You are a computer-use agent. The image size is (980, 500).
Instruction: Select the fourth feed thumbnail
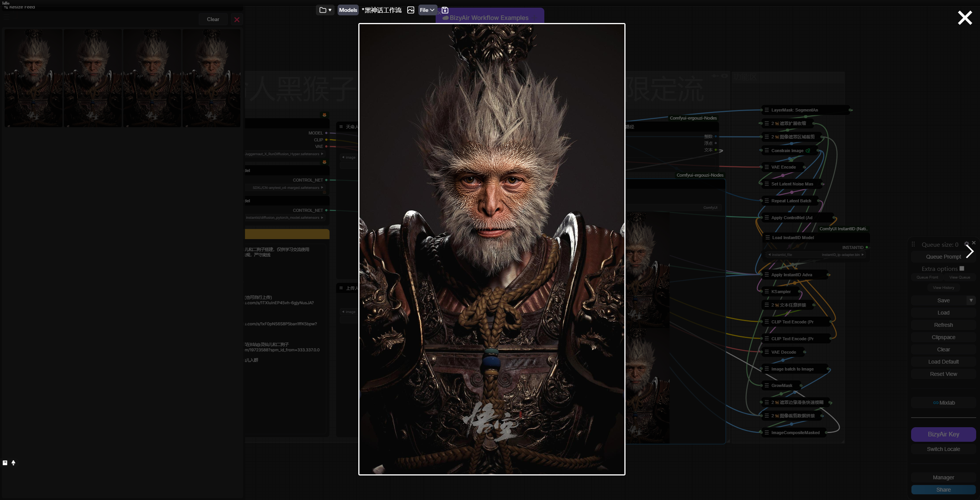click(x=211, y=78)
